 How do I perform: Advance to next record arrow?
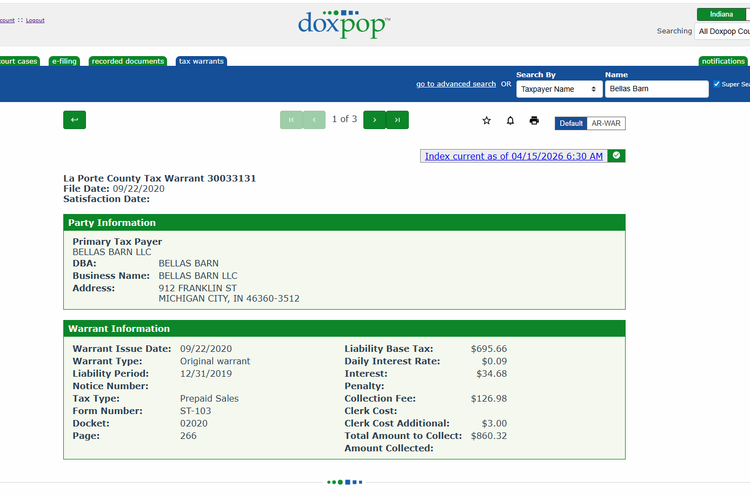(375, 120)
